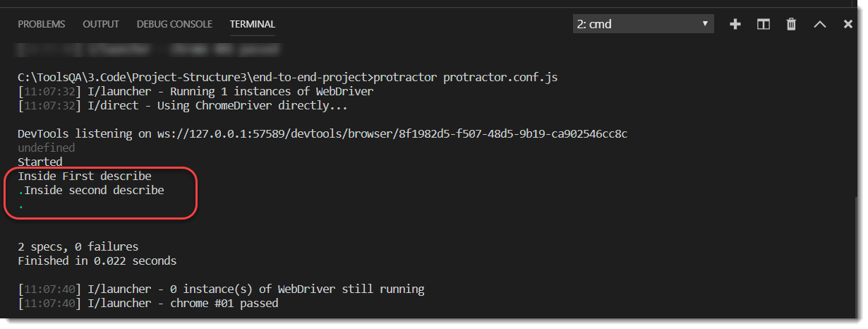This screenshot has height=329, width=868.
Task: Switch to the PROBLEMS tab
Action: coord(42,24)
